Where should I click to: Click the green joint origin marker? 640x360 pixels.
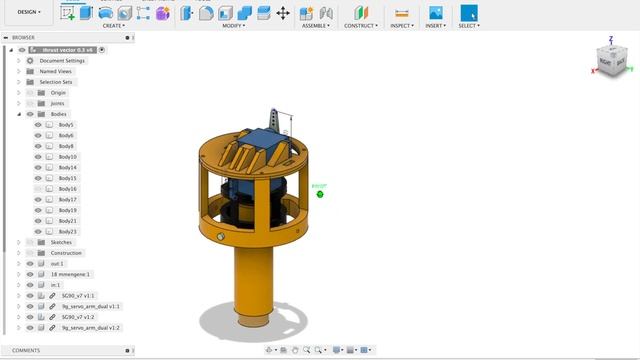[320, 194]
